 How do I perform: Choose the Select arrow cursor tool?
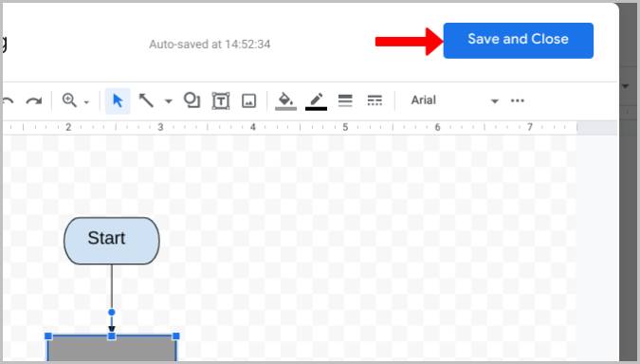click(x=118, y=100)
